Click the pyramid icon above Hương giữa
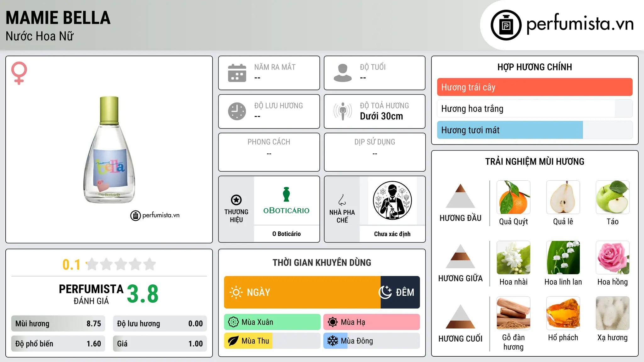Viewport: 644px width, 362px height. tap(461, 256)
